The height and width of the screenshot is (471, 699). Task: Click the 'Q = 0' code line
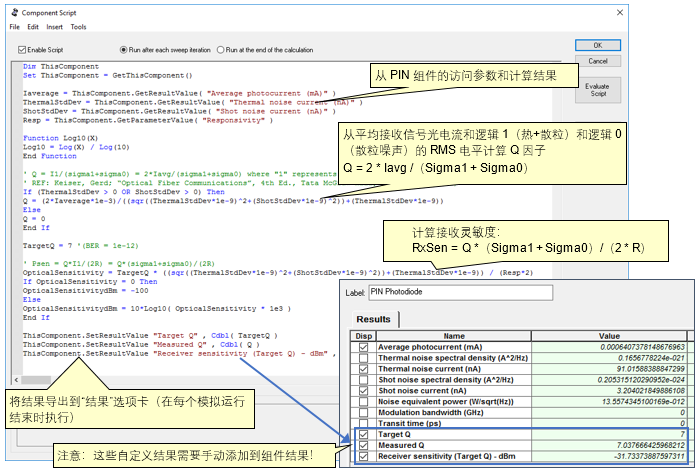coord(34,219)
